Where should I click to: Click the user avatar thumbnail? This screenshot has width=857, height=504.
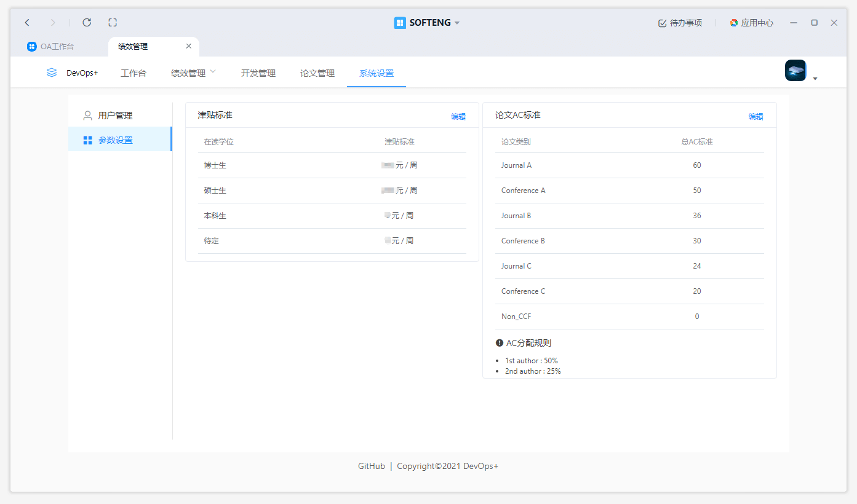click(x=795, y=71)
